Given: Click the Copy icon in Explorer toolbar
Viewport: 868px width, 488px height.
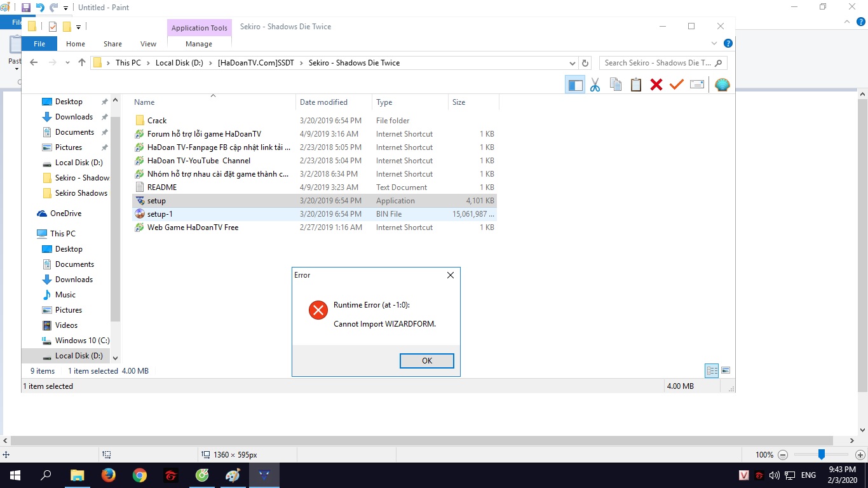Looking at the screenshot, I should (x=615, y=85).
